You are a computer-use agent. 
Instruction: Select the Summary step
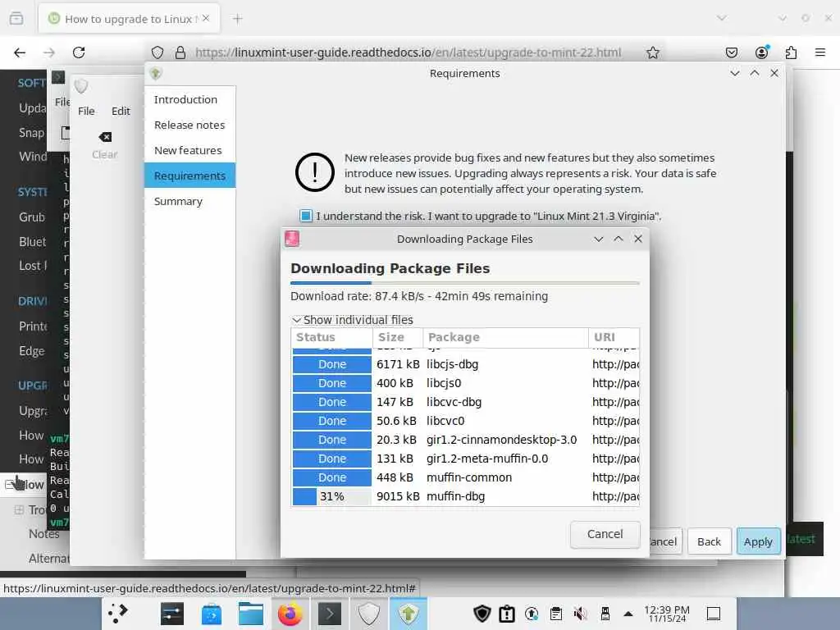(x=189, y=202)
